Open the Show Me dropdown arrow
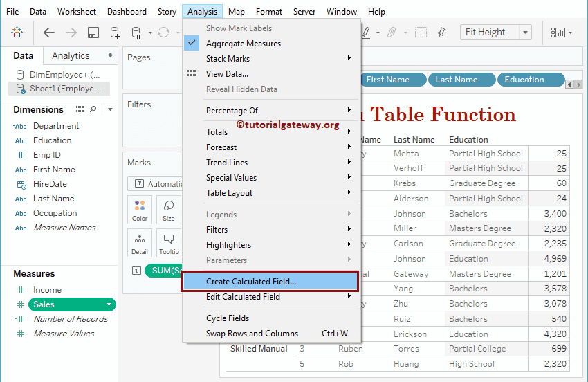 click(571, 33)
